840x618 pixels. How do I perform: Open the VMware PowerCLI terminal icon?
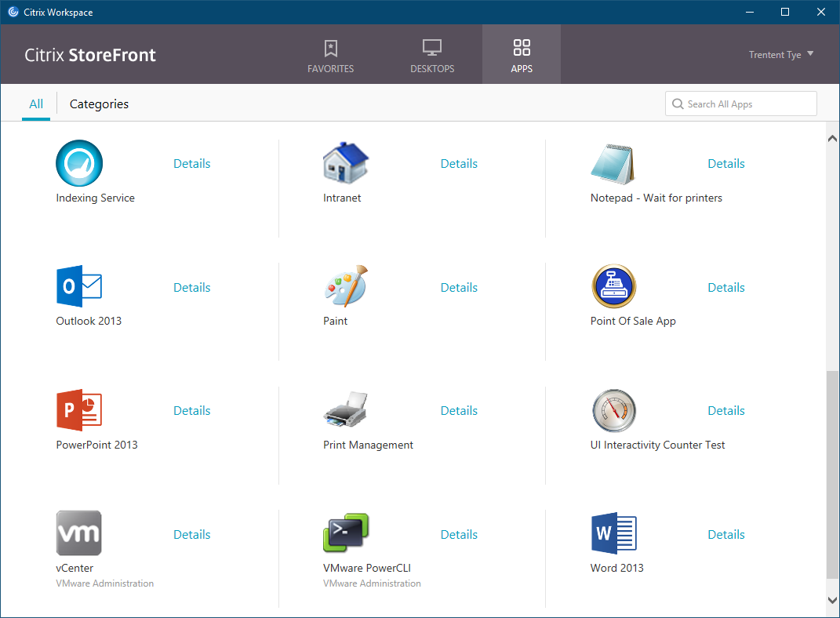coord(346,533)
